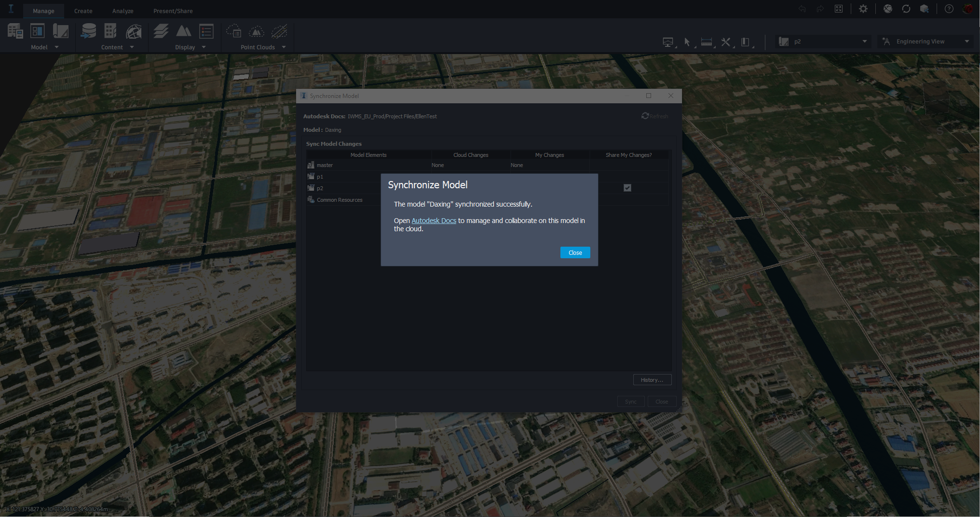980x517 pixels.
Task: Click the monitor profile view icon
Action: 668,42
